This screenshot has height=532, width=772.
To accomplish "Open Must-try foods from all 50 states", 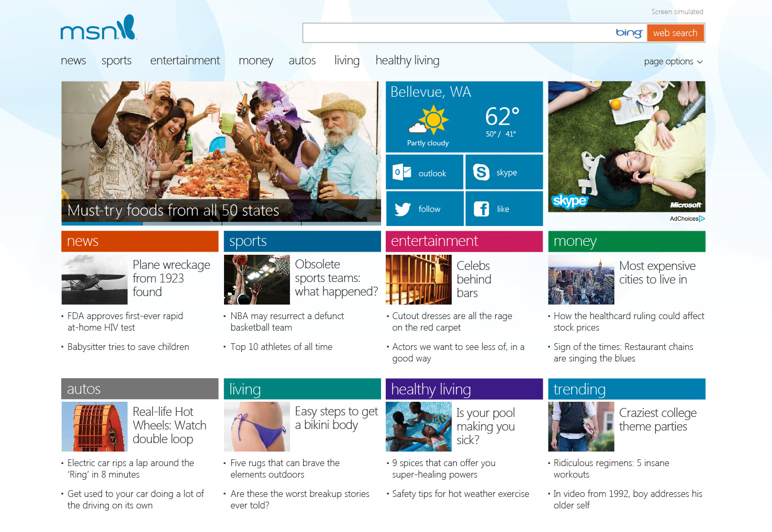I will (x=173, y=210).
